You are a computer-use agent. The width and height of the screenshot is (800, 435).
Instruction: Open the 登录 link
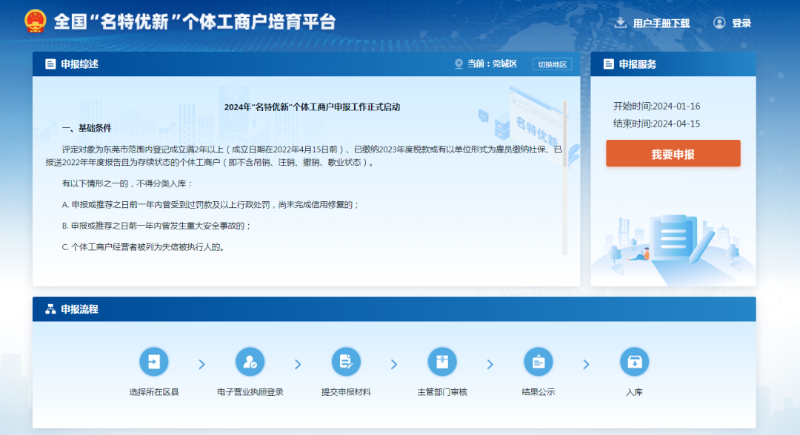(x=741, y=23)
